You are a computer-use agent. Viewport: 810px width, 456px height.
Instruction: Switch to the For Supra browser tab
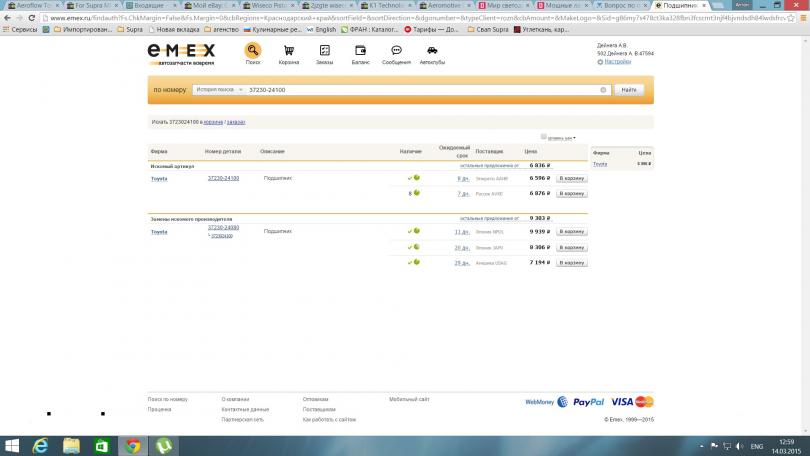click(x=92, y=5)
